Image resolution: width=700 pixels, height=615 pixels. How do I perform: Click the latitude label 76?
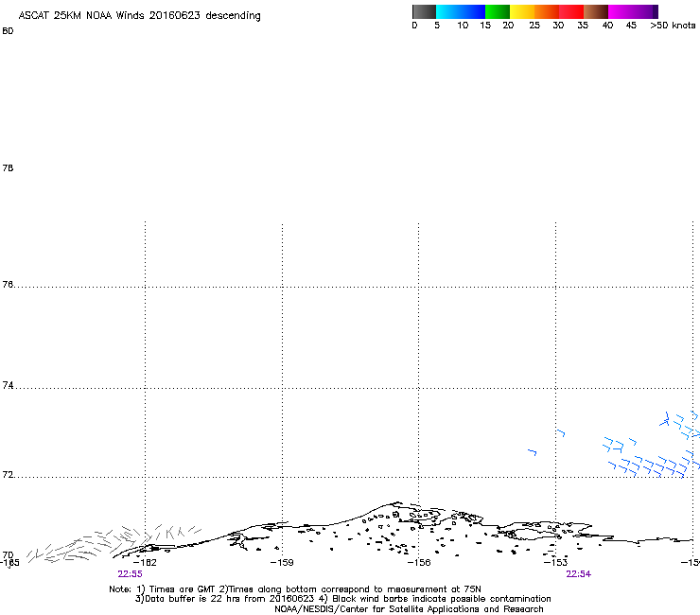point(8,284)
